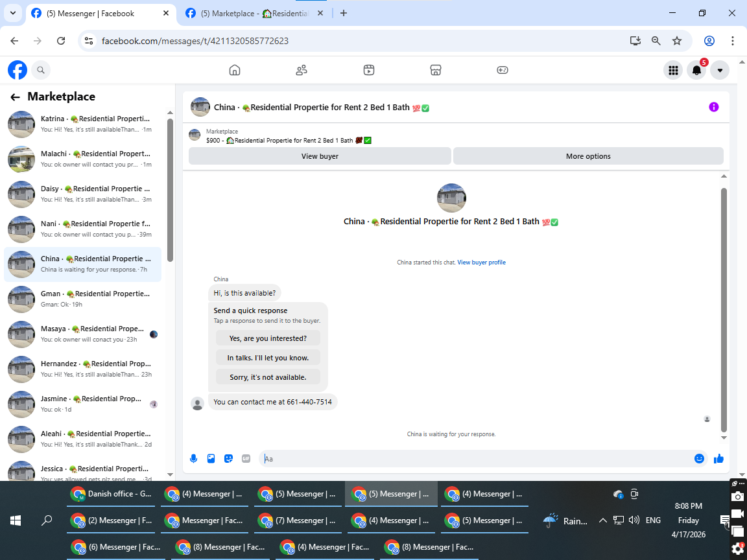Click the install app icon in address bar

click(x=635, y=41)
